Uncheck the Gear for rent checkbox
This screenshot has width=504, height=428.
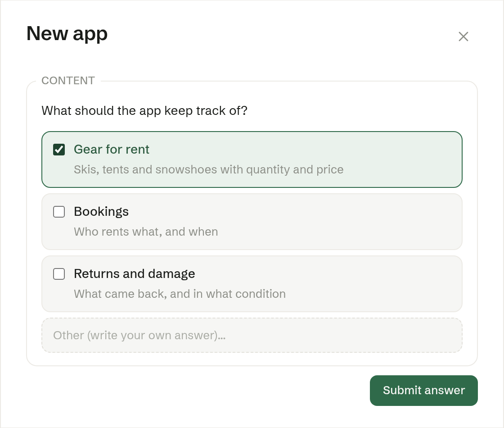point(59,150)
